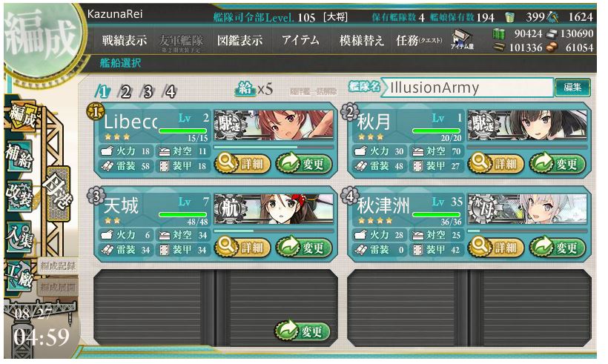Open 図鑑表示 encyclopedia menu
The image size is (608, 364).
(x=239, y=40)
